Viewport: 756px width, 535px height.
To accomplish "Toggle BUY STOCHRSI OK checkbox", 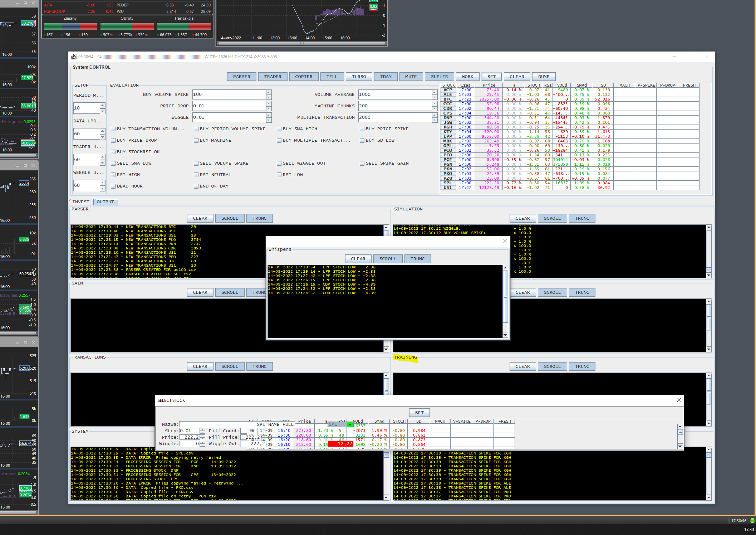I will (x=113, y=152).
